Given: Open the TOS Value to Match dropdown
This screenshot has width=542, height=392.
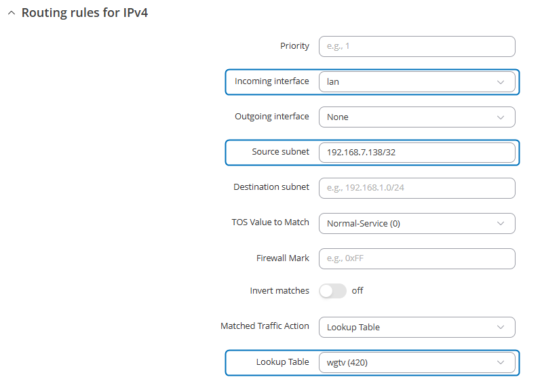Looking at the screenshot, I should tap(417, 224).
